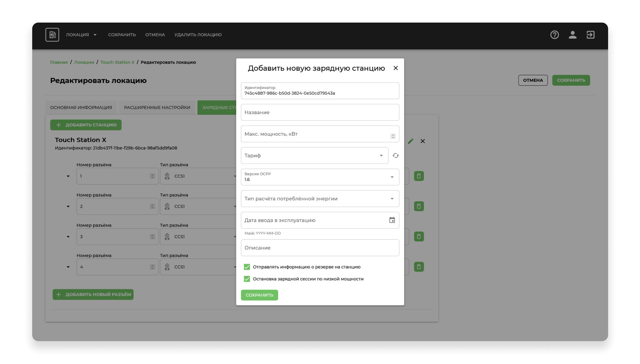Toggle sending reserve information to station
The height and width of the screenshot is (364, 640).
click(x=247, y=267)
